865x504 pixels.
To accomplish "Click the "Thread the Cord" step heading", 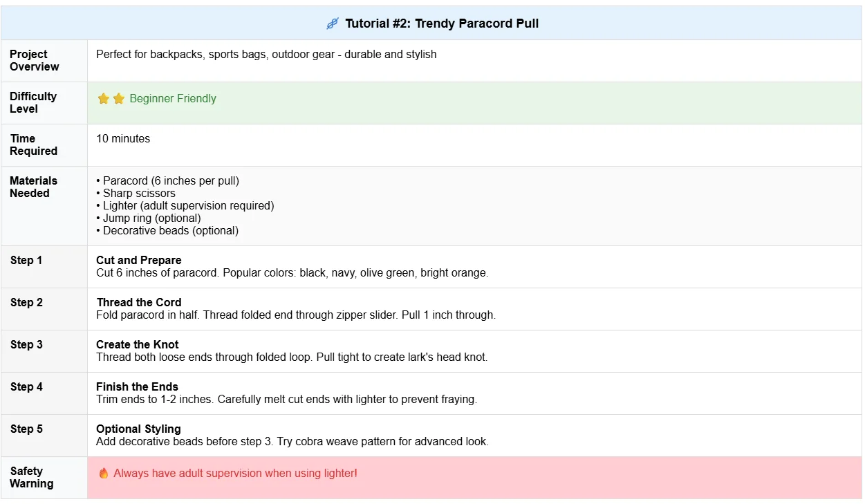I will coord(139,303).
